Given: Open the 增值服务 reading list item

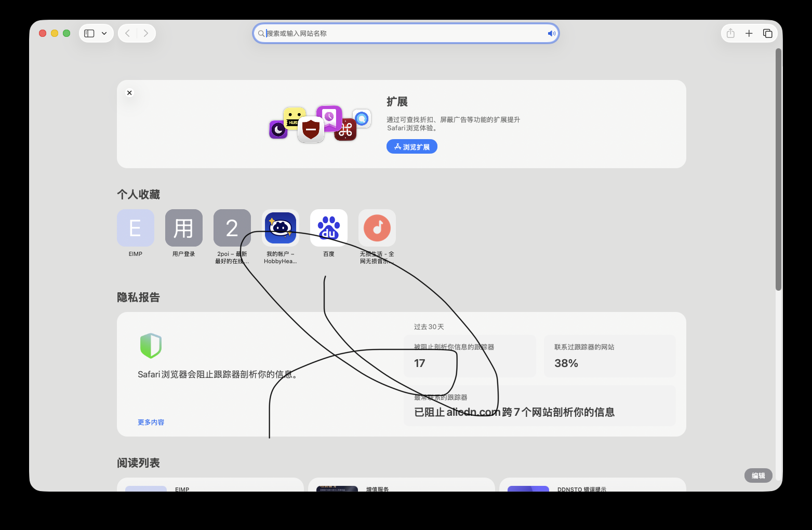Looking at the screenshot, I should coord(402,485).
